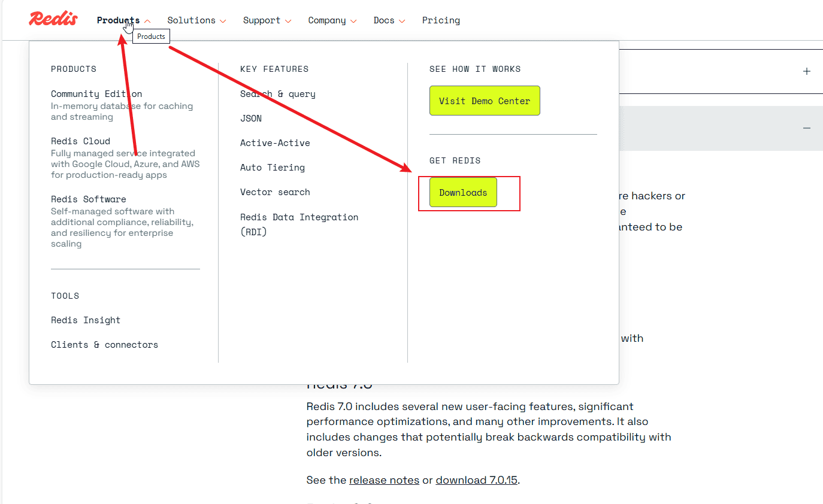Go to the Pricing page
Screen dimensions: 823x504
tap(441, 20)
